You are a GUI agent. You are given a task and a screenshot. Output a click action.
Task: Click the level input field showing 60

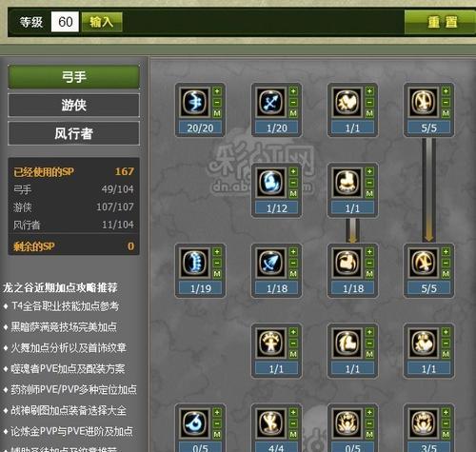[x=65, y=22]
